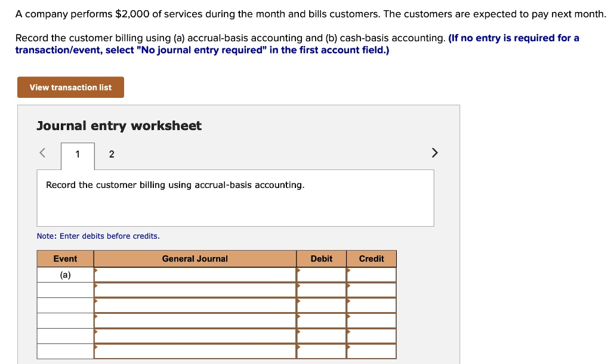Switch to worksheet tab 2

[x=112, y=155]
